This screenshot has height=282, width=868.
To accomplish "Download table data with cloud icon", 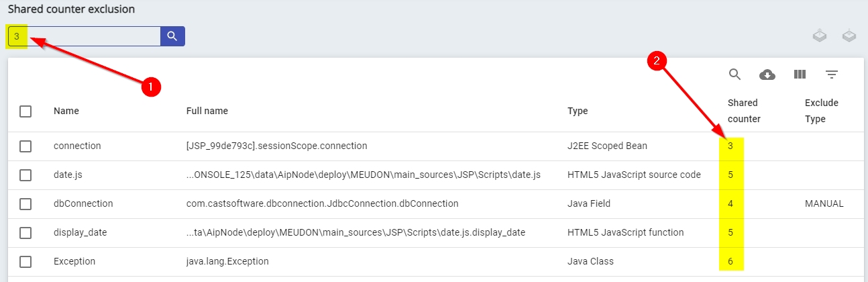I will (767, 75).
